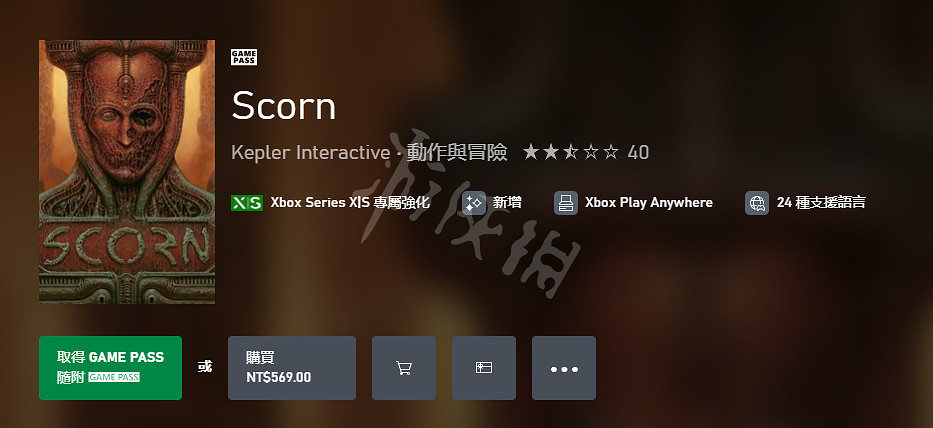Open the Scorn cover art thumbnail

(x=127, y=171)
